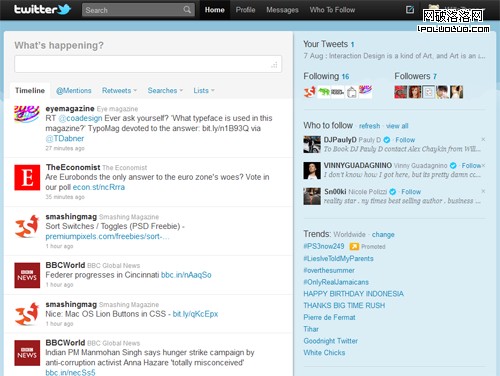Viewport: 500px width, 376px height.
Task: Expand the Lists dropdown tab
Action: coord(204,90)
